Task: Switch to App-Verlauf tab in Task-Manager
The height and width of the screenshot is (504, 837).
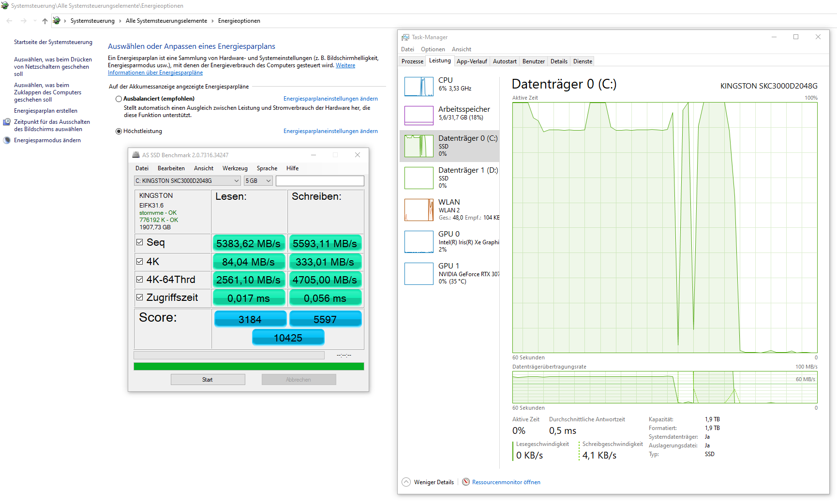Action: coord(472,61)
